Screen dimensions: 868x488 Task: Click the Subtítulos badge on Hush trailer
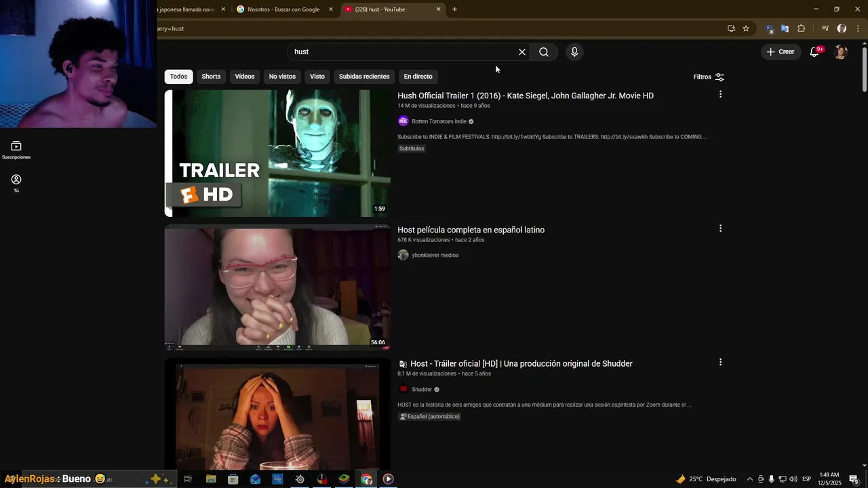coord(412,148)
